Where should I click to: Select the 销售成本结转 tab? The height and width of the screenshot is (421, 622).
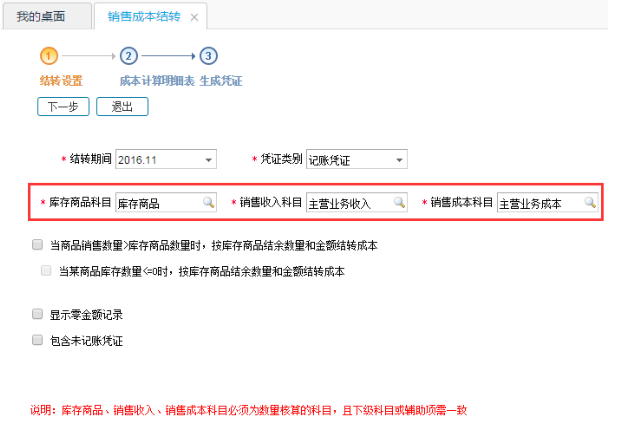(145, 17)
